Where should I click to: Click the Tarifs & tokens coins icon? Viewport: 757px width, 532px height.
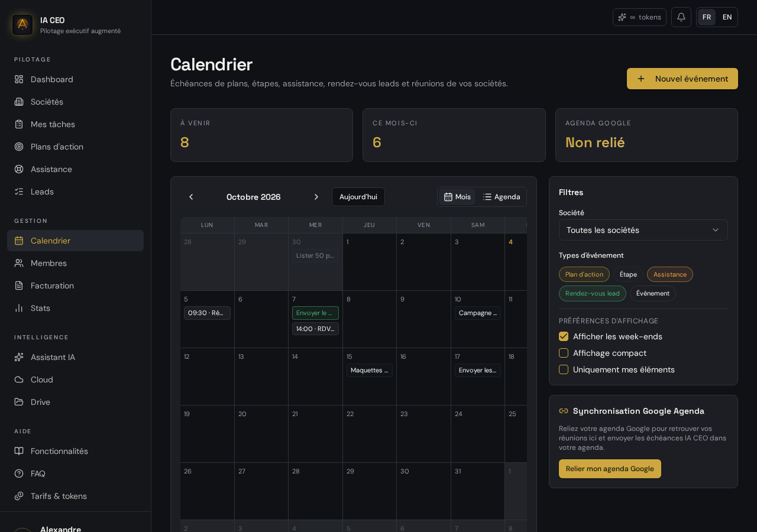(x=19, y=496)
